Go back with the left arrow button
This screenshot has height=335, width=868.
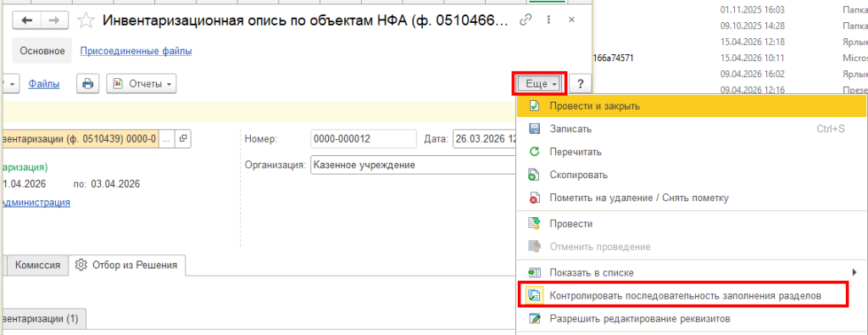pyautogui.click(x=26, y=20)
